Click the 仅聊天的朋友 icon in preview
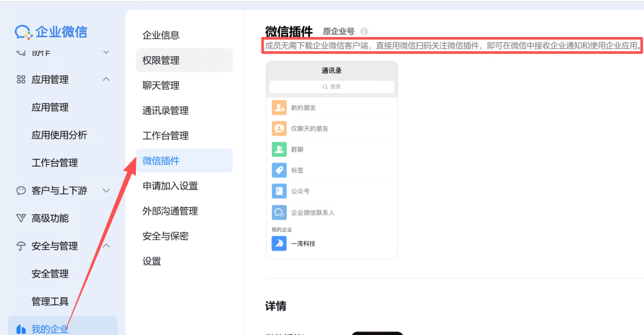The width and height of the screenshot is (644, 335). tap(279, 128)
